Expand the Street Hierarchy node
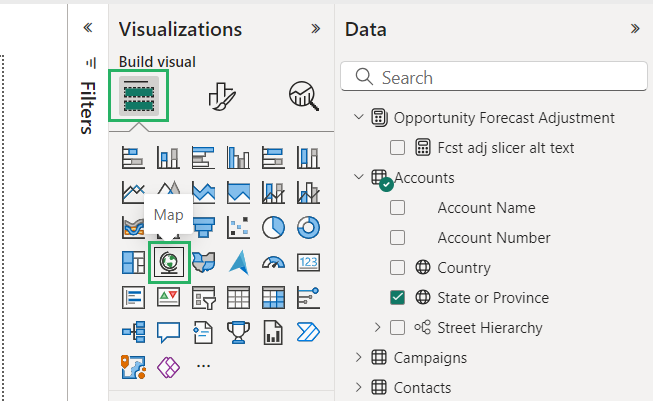Screen dimensions: 653x401 coord(378,327)
